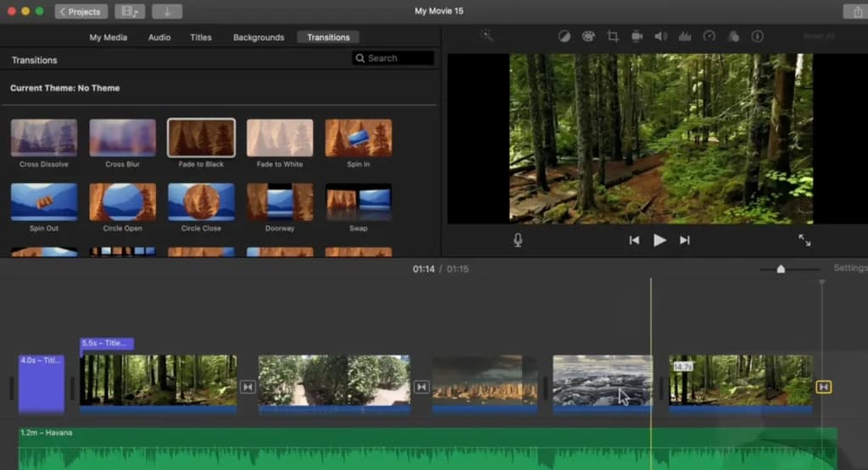868x470 pixels.
Task: Select the last forest clip labeled 14.7s
Action: pyautogui.click(x=741, y=384)
